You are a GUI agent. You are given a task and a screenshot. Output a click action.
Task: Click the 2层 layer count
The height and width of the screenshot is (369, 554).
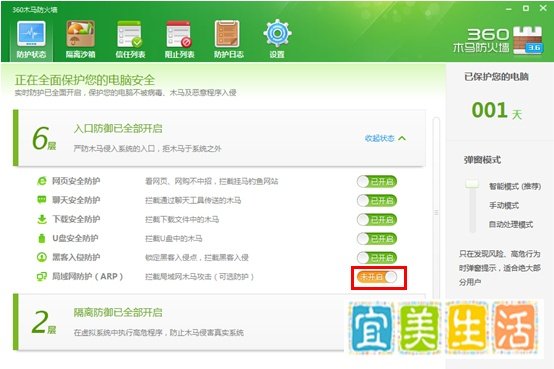point(44,322)
